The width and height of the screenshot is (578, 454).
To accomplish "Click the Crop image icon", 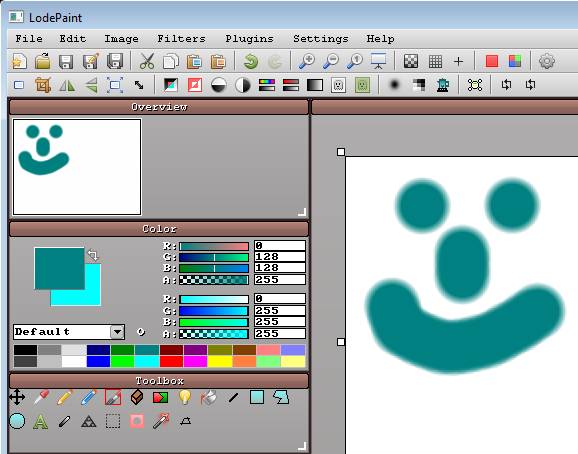I will [x=43, y=85].
